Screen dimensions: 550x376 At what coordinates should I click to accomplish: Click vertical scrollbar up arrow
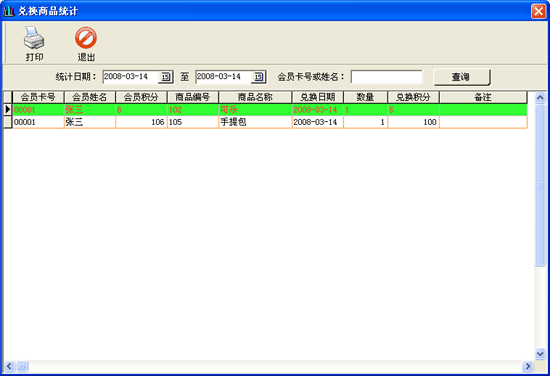click(x=540, y=98)
